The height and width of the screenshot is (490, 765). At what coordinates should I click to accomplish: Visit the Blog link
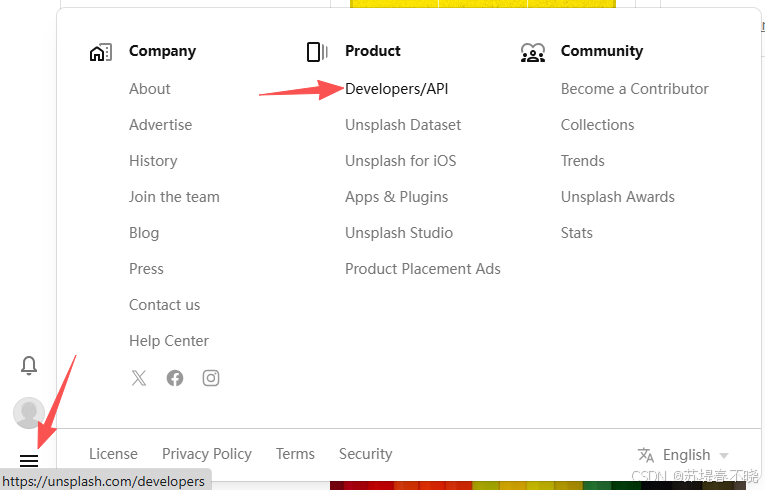tap(144, 233)
